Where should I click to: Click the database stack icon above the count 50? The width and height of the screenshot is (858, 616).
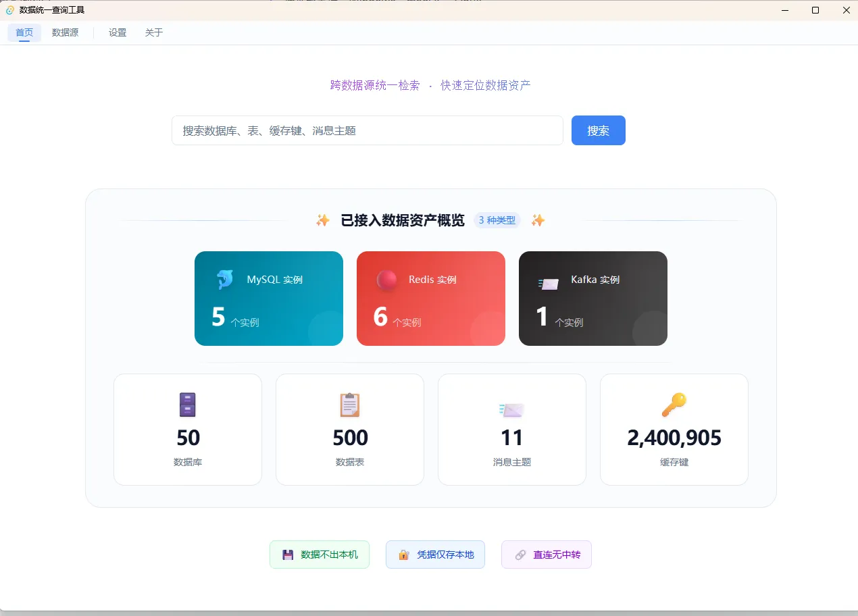tap(187, 405)
